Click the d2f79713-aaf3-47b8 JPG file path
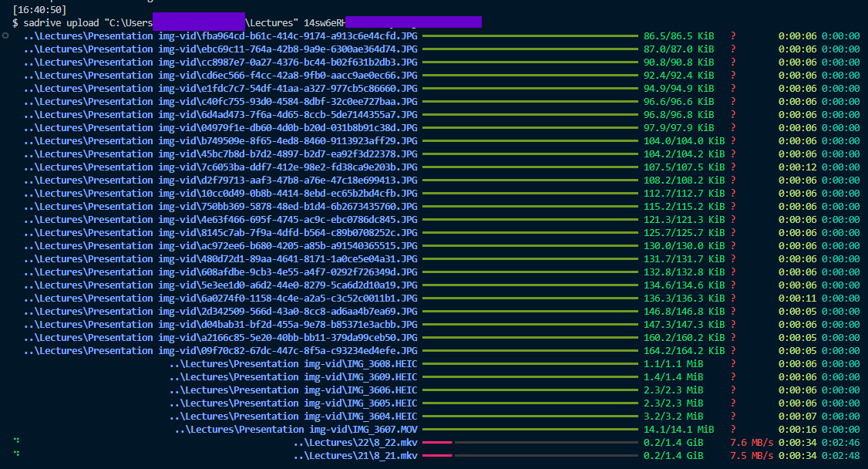Screen dimensions: 868x469 coord(220,180)
